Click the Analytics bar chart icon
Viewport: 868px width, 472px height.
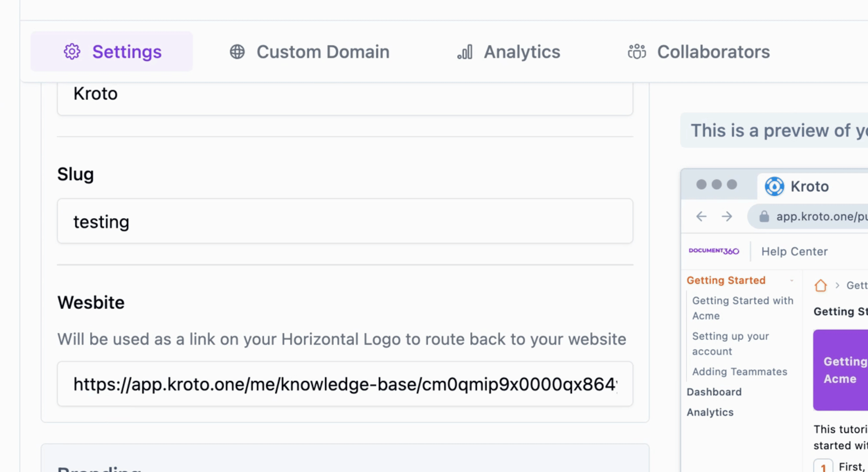pyautogui.click(x=465, y=52)
